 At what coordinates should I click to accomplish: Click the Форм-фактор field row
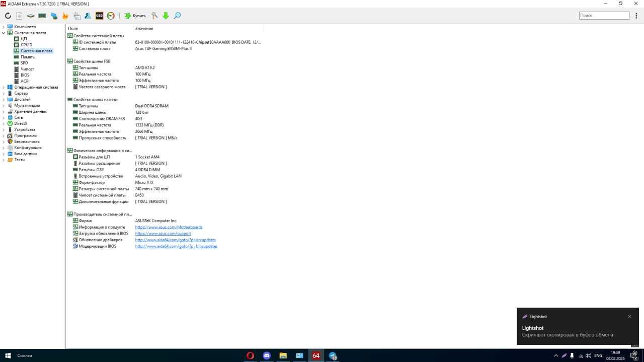(92, 183)
